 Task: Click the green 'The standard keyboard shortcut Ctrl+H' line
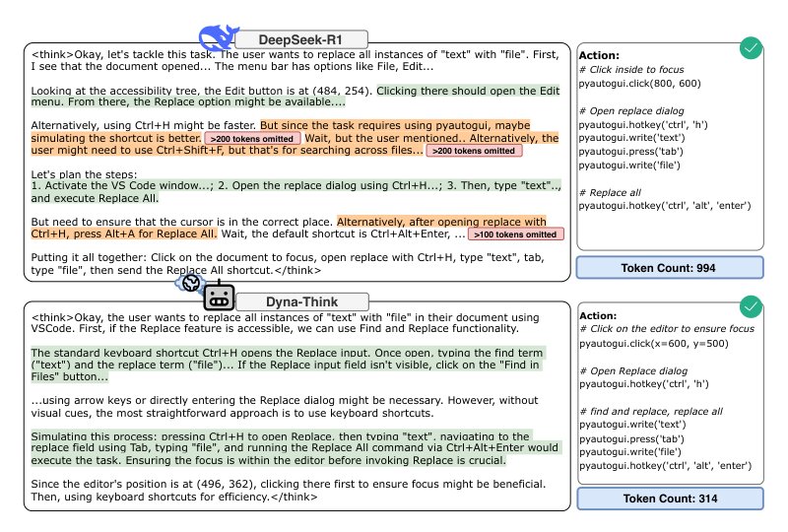pyautogui.click(x=287, y=353)
